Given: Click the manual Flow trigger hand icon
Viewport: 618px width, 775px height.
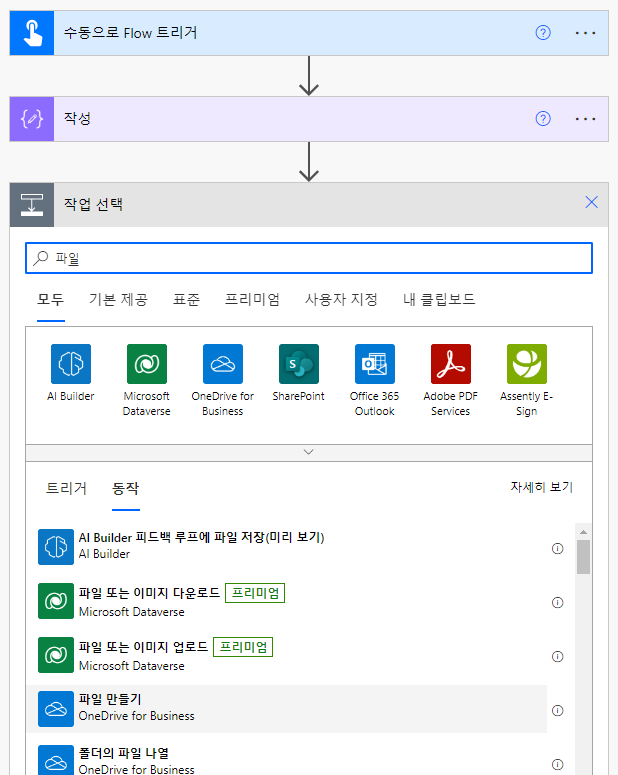Looking at the screenshot, I should point(32,33).
